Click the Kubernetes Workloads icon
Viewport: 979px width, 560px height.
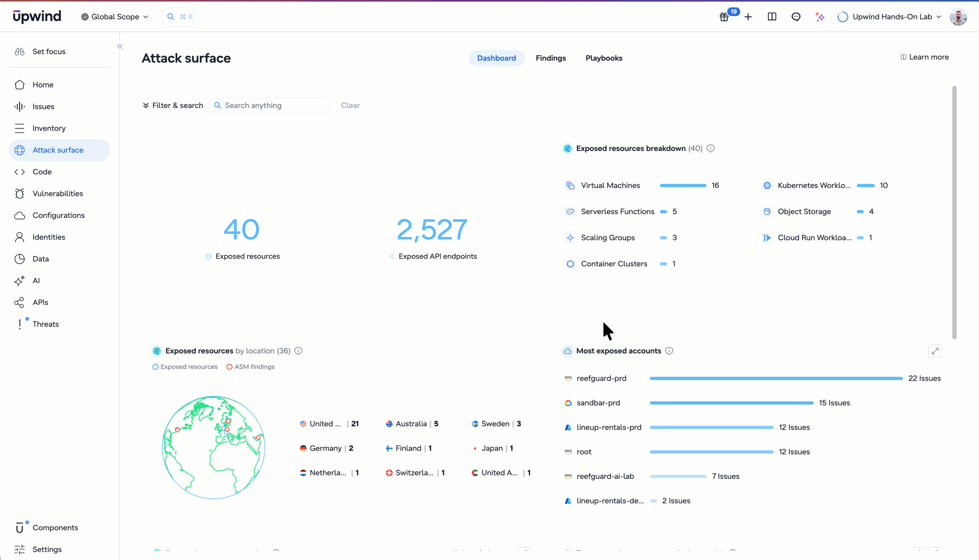(x=767, y=185)
